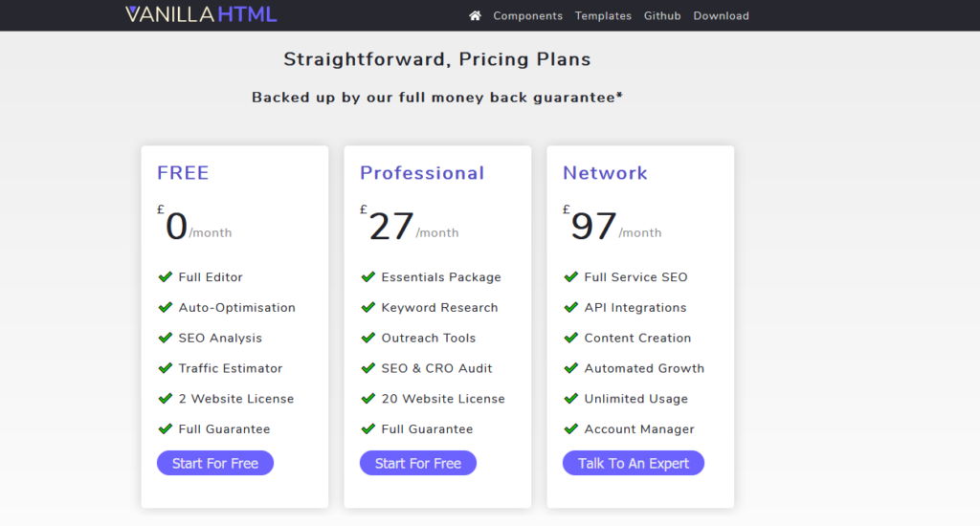
Task: Click the checkmark beside Full Editor
Action: click(165, 276)
